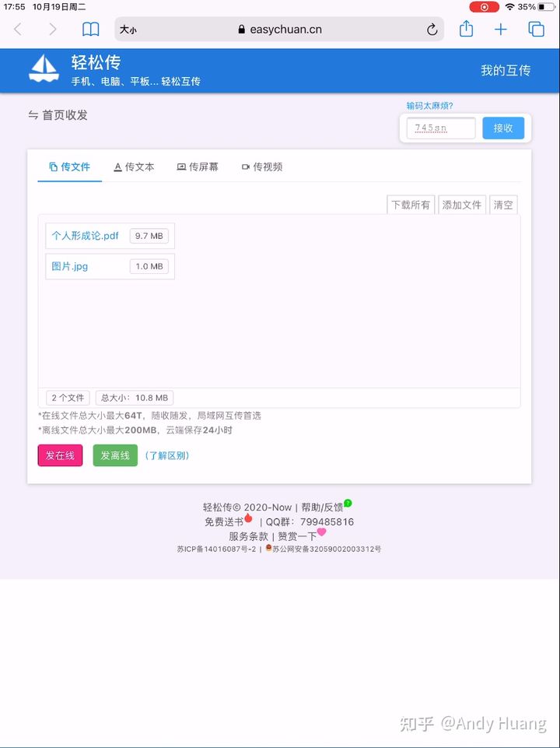Tap the sailboat logo of 轻松传
The height and width of the screenshot is (748, 560).
44,68
